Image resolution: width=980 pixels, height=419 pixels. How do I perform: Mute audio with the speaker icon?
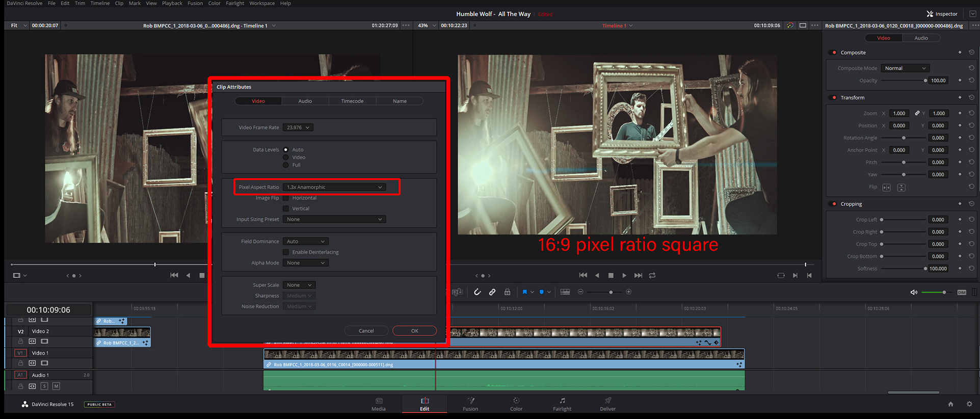point(914,292)
